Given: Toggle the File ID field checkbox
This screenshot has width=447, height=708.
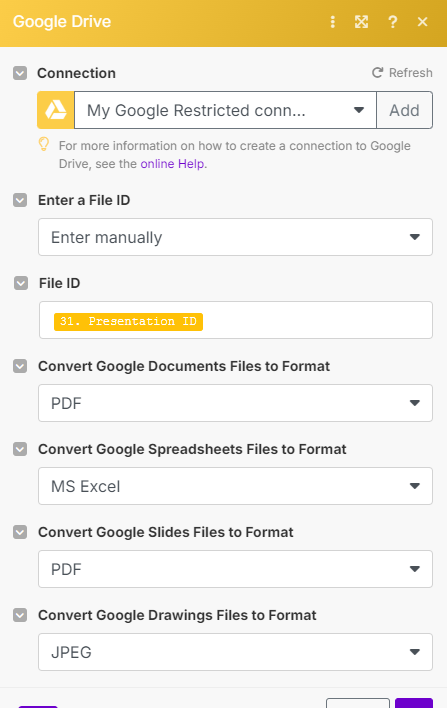Looking at the screenshot, I should click(x=21, y=283).
